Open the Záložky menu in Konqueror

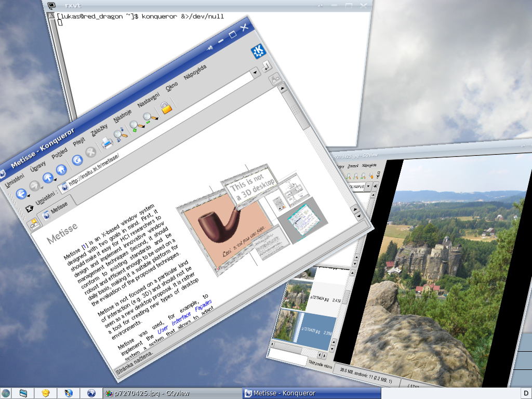(99, 130)
